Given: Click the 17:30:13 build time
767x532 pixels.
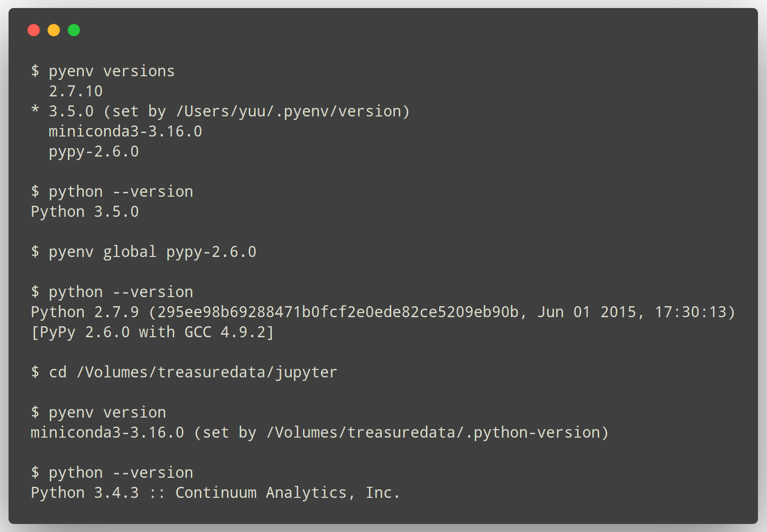Looking at the screenshot, I should coord(691,312).
